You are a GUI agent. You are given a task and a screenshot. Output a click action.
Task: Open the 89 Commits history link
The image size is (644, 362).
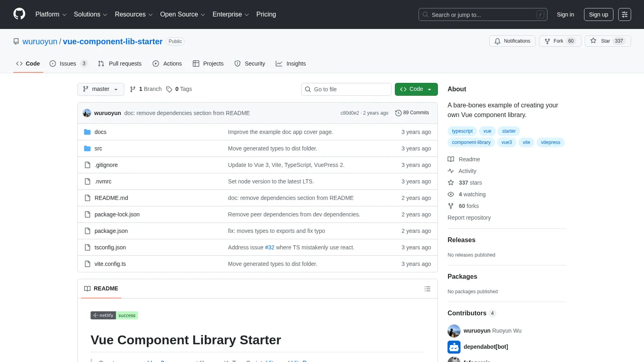pyautogui.click(x=412, y=113)
